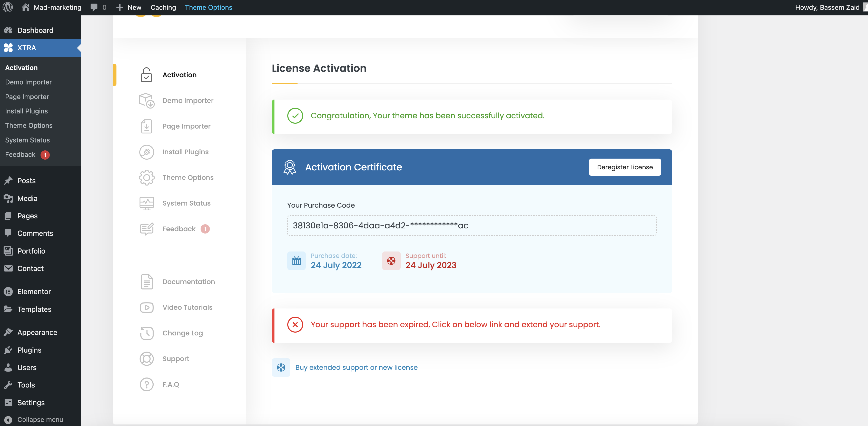Click XTRA theme logo icon in sidebar

[8, 48]
